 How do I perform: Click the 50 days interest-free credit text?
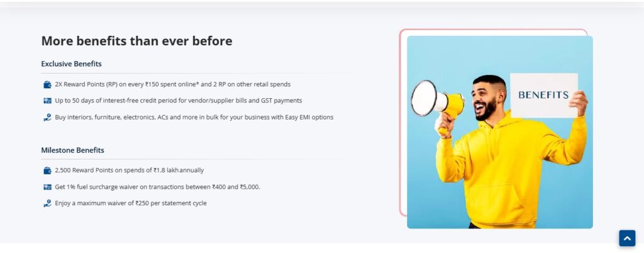point(178,101)
